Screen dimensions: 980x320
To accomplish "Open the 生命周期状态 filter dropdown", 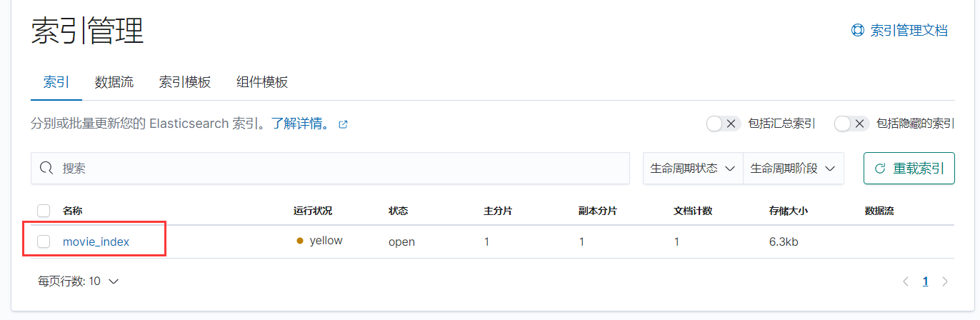I will (x=693, y=169).
